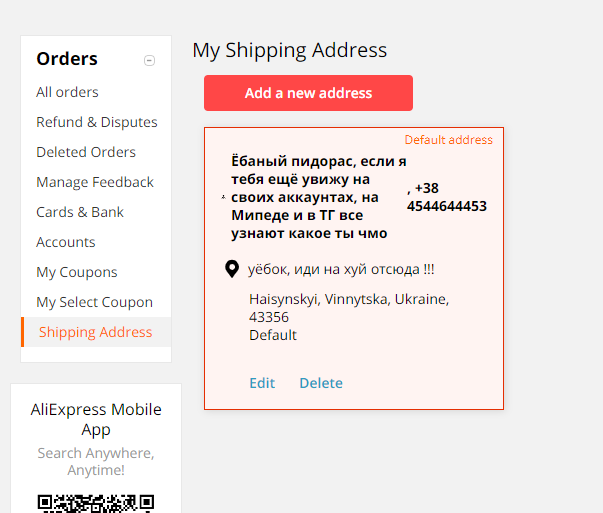
Task: Open Cards & Bank
Action: [80, 212]
